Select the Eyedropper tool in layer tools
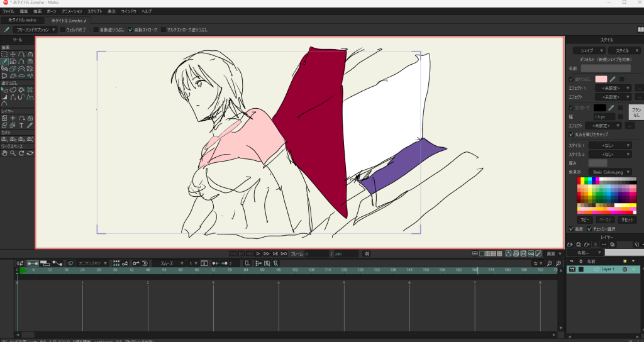The image size is (644, 342). point(30,125)
